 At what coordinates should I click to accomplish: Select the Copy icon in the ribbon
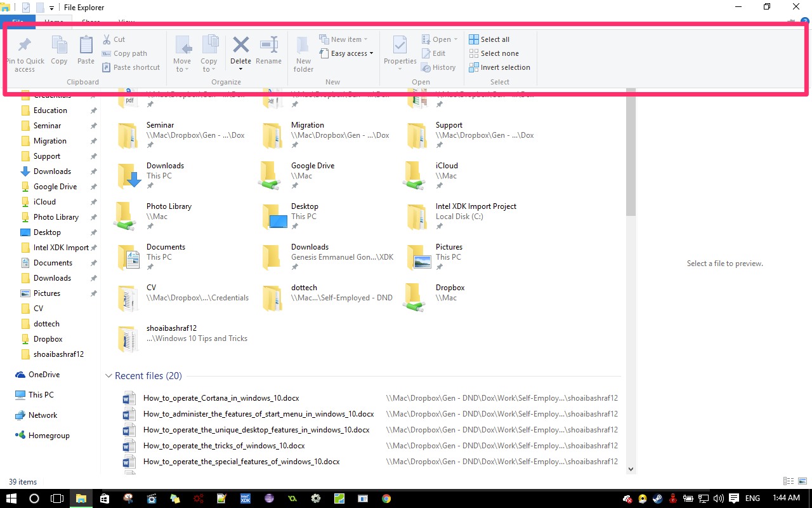pyautogui.click(x=59, y=51)
